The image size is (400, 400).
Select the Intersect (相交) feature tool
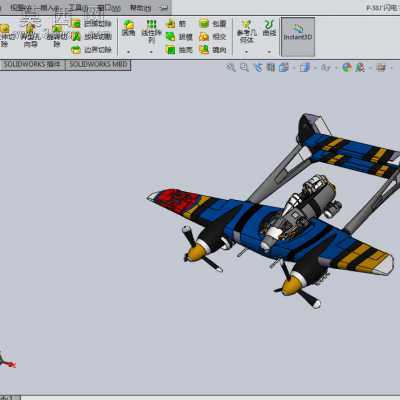tap(213, 37)
